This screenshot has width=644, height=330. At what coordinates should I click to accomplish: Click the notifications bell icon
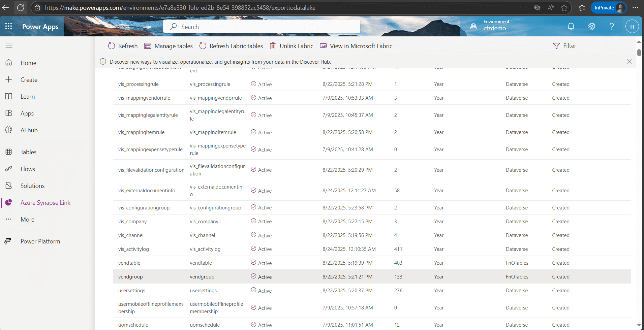[571, 26]
